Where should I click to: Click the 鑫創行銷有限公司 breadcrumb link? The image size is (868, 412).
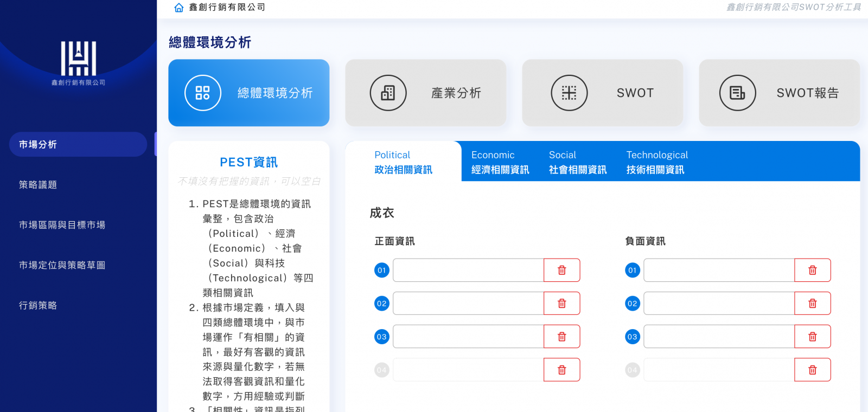pyautogui.click(x=227, y=8)
